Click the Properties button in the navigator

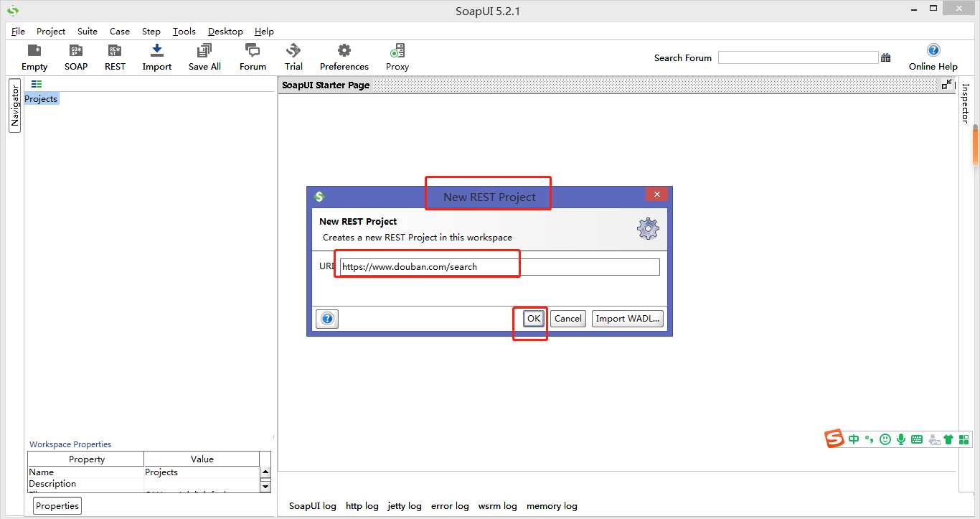pos(57,505)
